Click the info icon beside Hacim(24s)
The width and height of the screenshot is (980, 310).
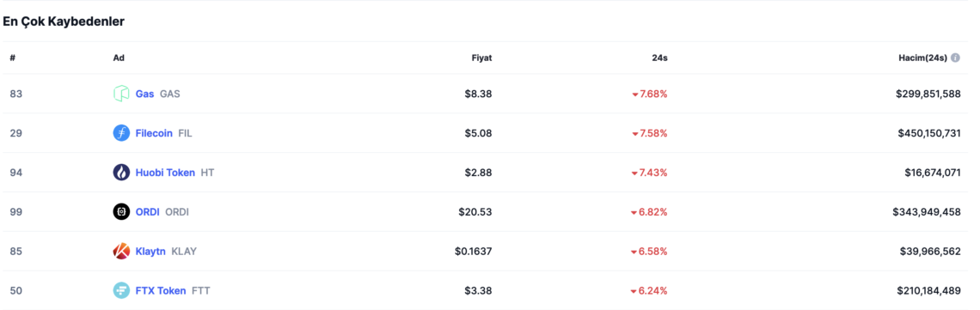955,58
